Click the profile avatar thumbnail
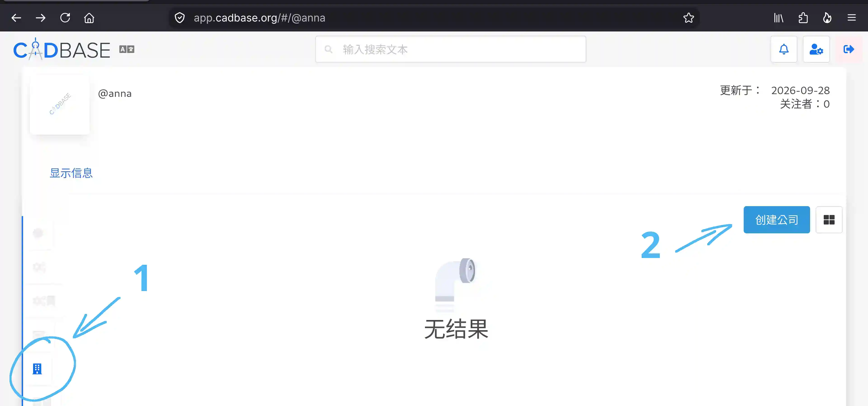This screenshot has width=868, height=406. click(60, 104)
